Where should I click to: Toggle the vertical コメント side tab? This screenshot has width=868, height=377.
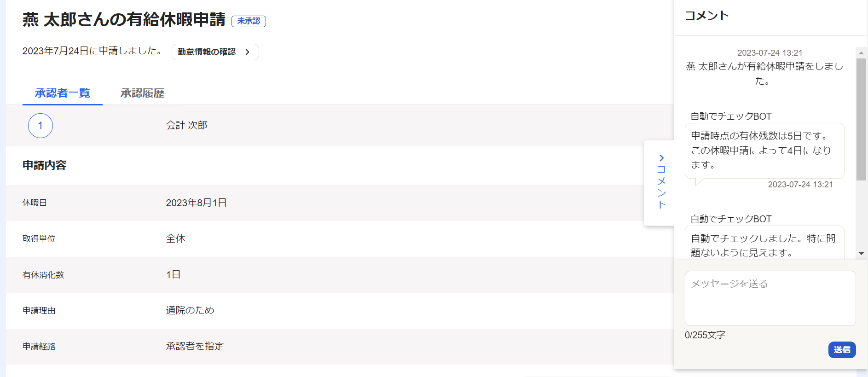(659, 183)
